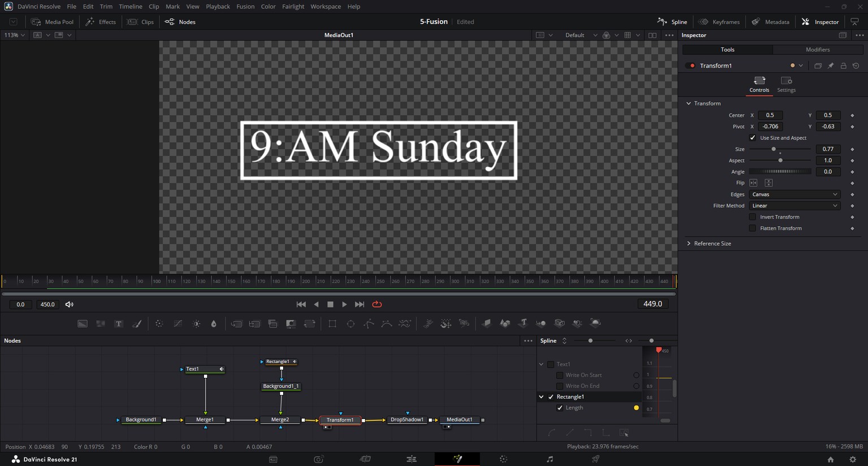868x466 pixels.
Task: Open the Fusion menu
Action: (x=245, y=6)
